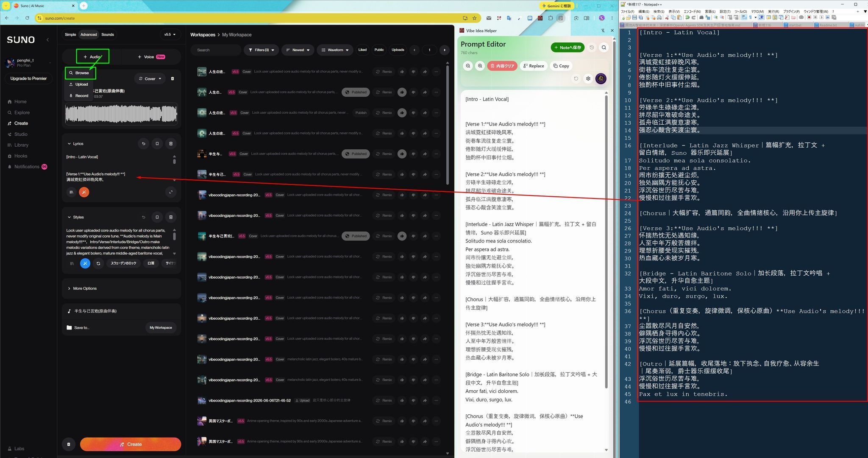Click the refresh styles suggestions icon
Screen dimensions: 868x458
tap(98, 263)
